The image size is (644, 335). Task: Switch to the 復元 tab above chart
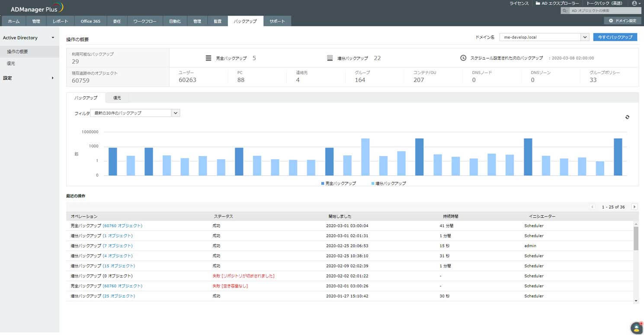117,98
